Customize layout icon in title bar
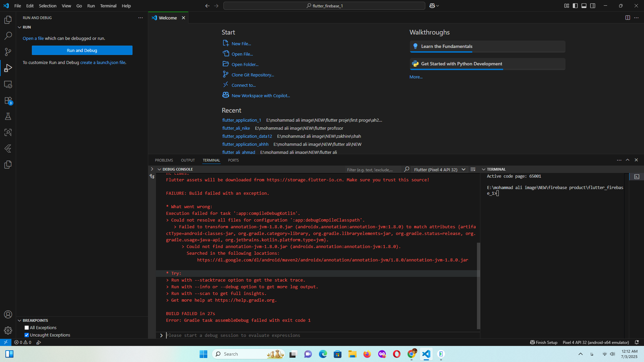This screenshot has height=362, width=644. [x=567, y=6]
